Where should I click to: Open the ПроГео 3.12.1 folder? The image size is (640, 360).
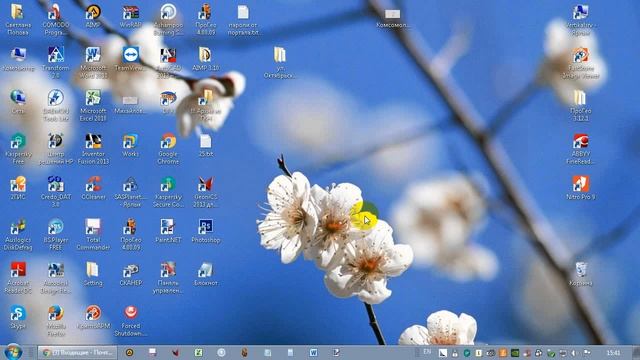[x=580, y=106]
